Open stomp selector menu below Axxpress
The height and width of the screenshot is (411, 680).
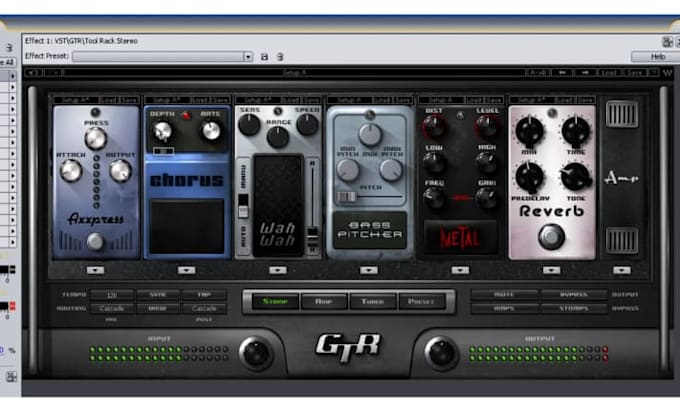tap(95, 270)
